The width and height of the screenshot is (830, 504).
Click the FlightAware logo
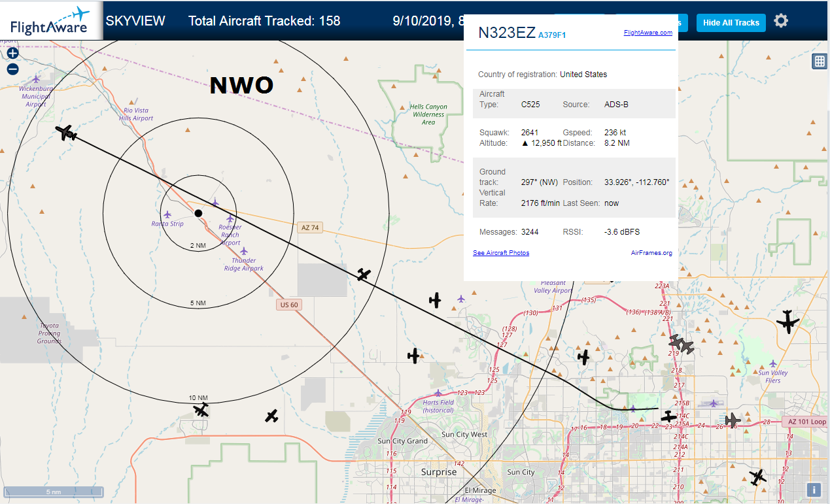51,20
